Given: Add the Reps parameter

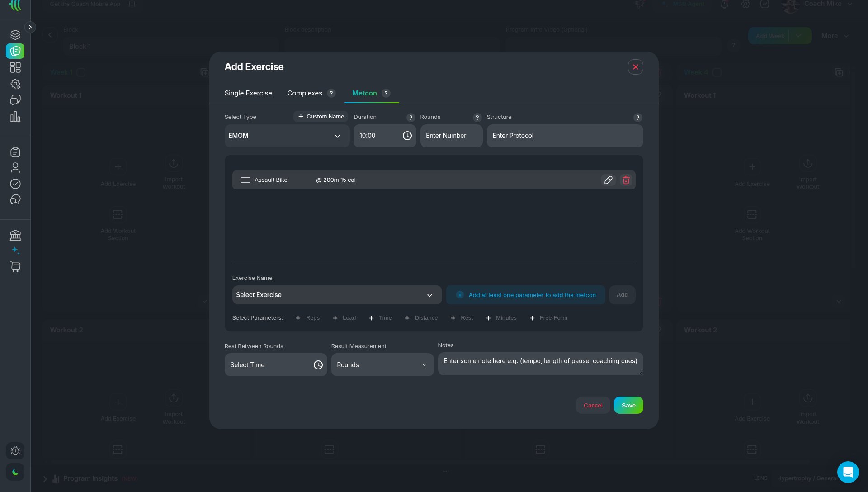Looking at the screenshot, I should pyautogui.click(x=307, y=318).
